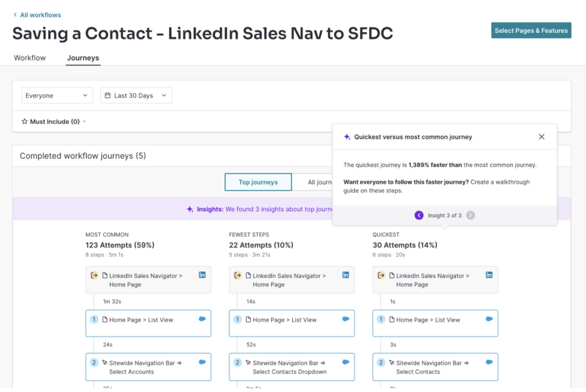Image resolution: width=586 pixels, height=392 pixels.
Task: Open the Last 30 Days date dropdown
Action: pyautogui.click(x=136, y=96)
